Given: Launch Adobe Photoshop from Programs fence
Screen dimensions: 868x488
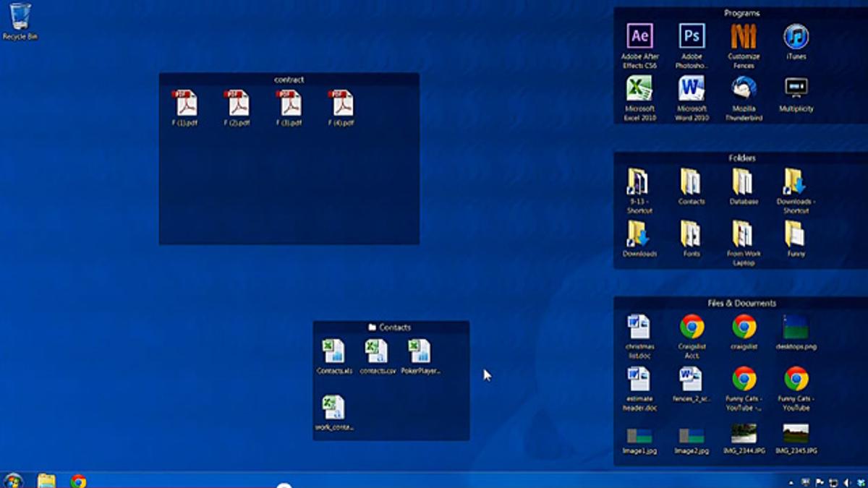Looking at the screenshot, I should [692, 37].
